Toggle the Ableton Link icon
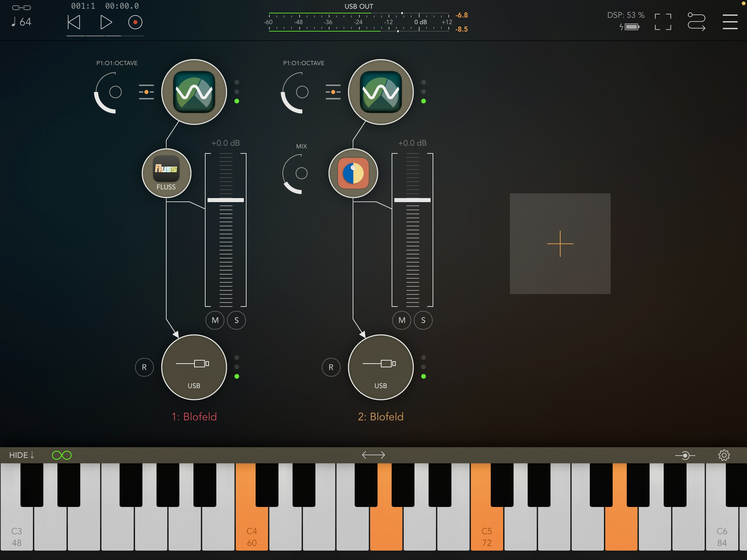 pyautogui.click(x=21, y=7)
